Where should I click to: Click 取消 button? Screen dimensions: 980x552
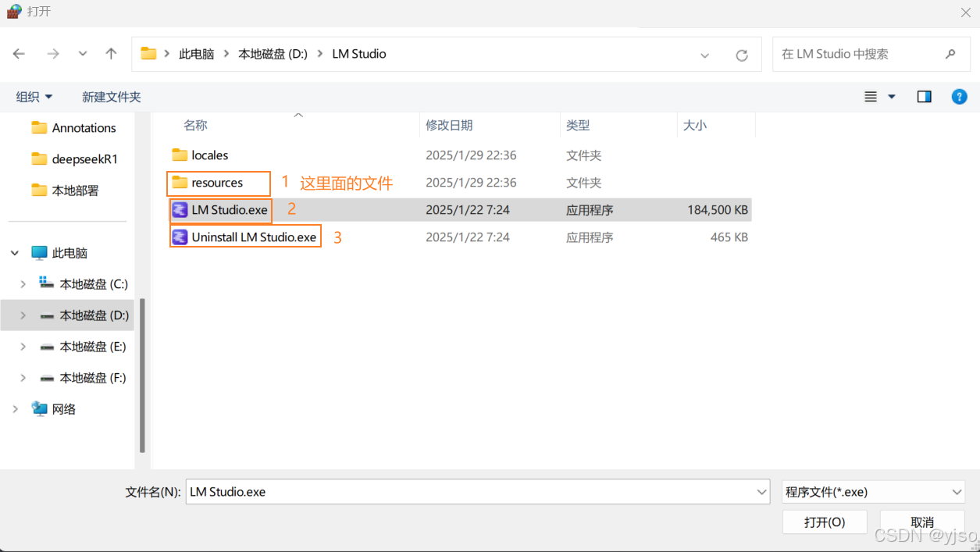(x=922, y=522)
